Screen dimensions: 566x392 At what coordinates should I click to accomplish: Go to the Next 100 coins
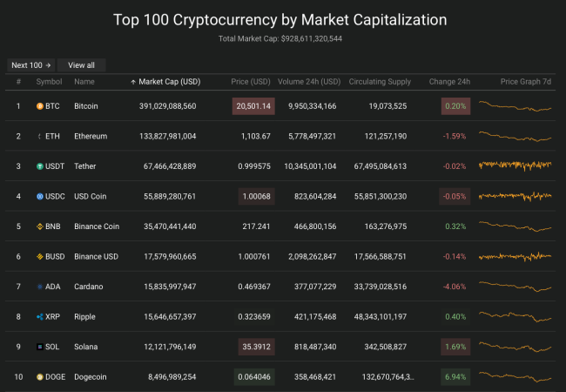[x=31, y=65]
